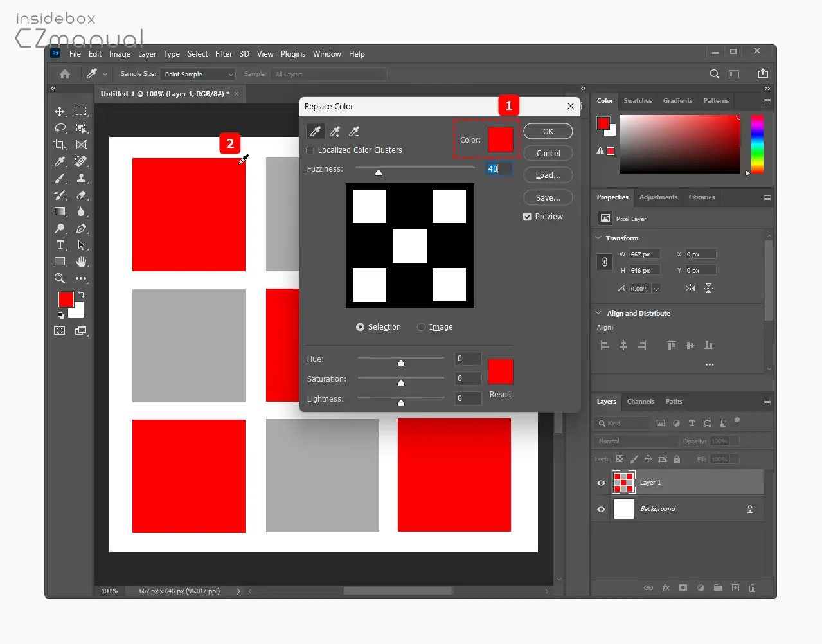Viewport: 822px width, 644px height.
Task: Enable Localized Color Clusters checkbox
Action: click(310, 150)
